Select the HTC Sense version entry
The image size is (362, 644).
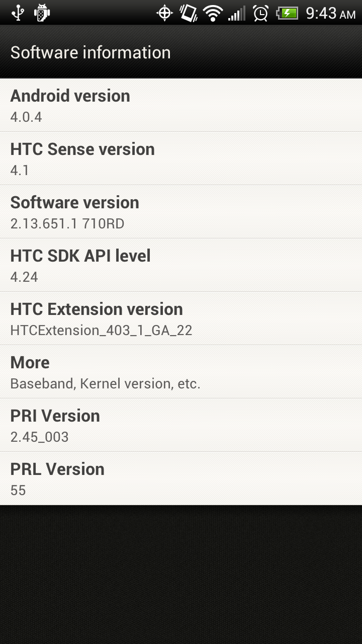tap(181, 158)
